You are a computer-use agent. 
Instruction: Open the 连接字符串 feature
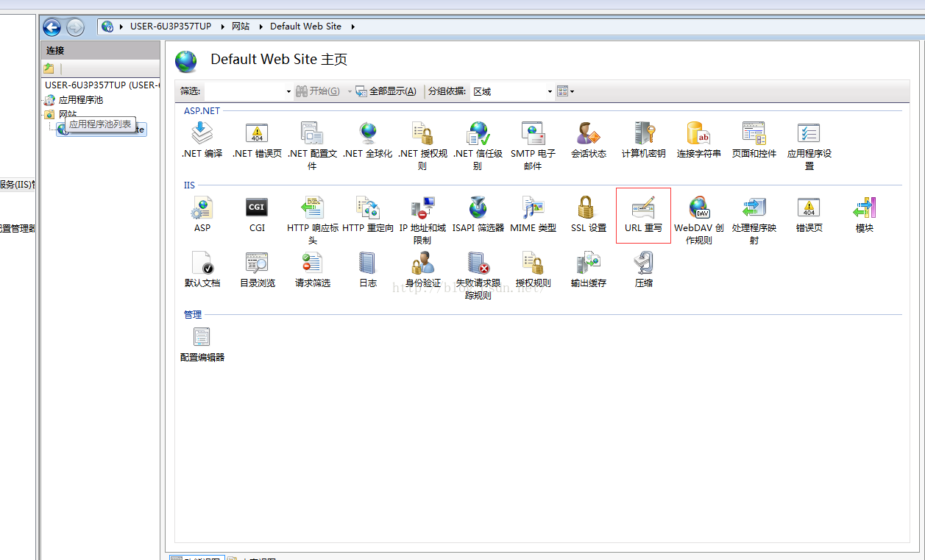pos(698,140)
